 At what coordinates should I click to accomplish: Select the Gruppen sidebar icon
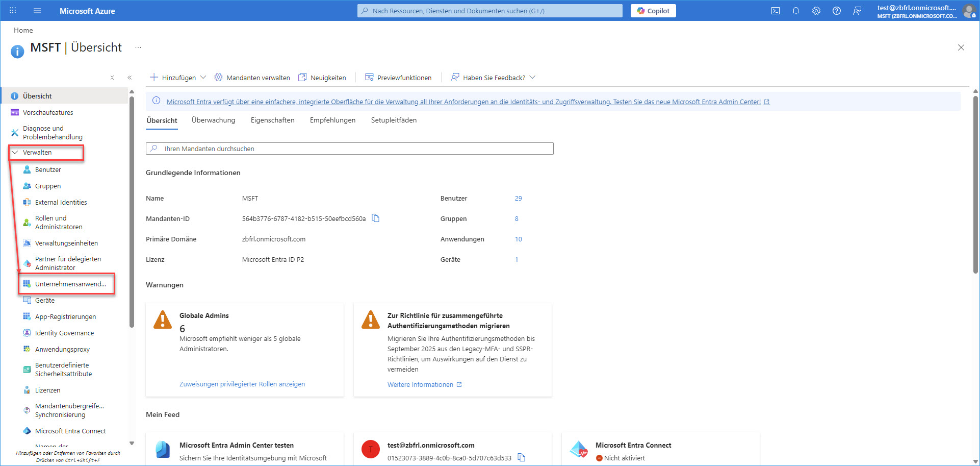click(27, 186)
